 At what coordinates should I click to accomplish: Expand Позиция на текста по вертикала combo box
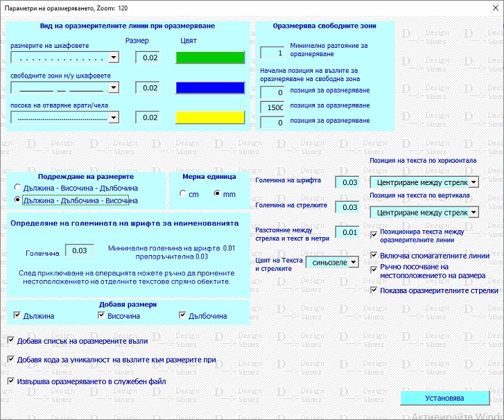473,212
